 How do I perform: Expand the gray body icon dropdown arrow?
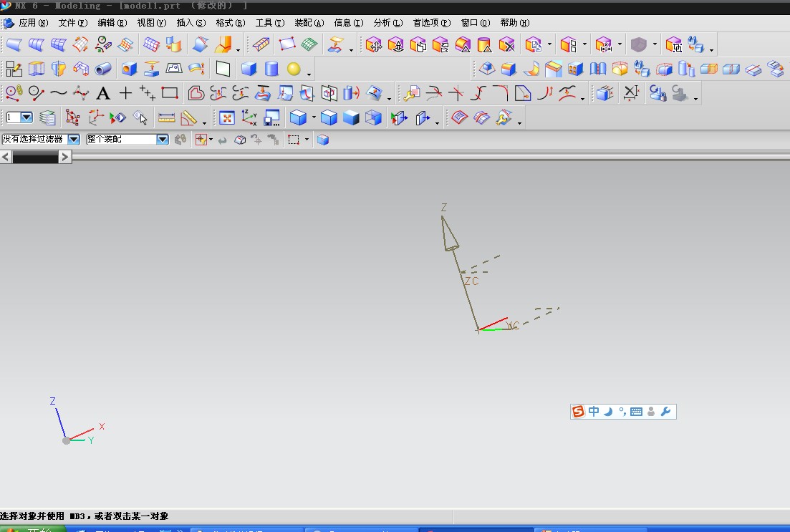(x=655, y=45)
